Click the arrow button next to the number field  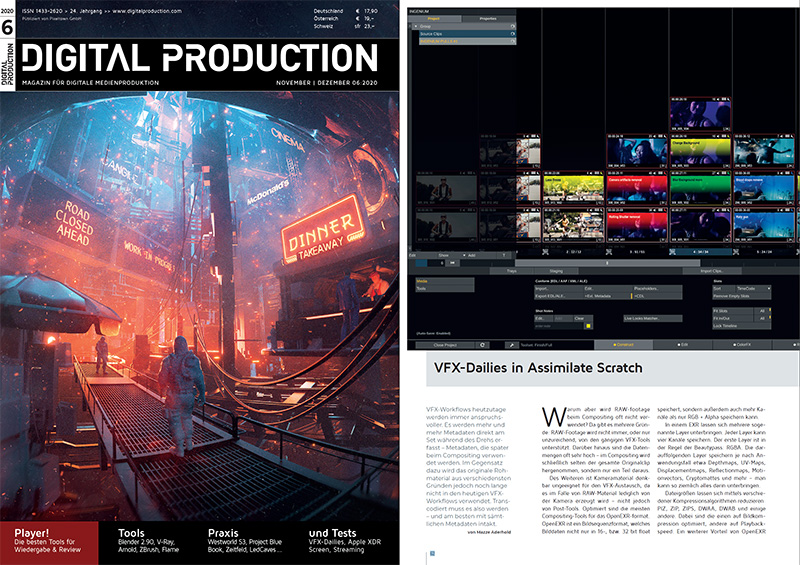(x=452, y=263)
